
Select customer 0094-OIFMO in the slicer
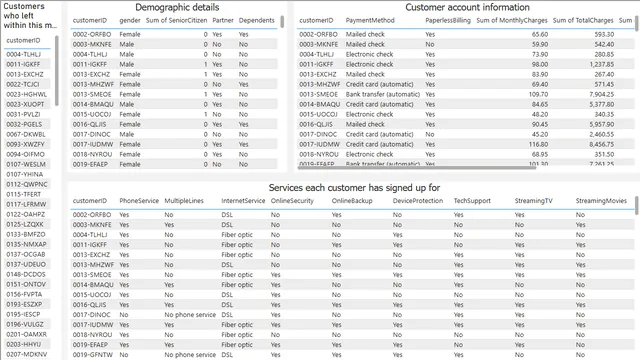pos(27,154)
